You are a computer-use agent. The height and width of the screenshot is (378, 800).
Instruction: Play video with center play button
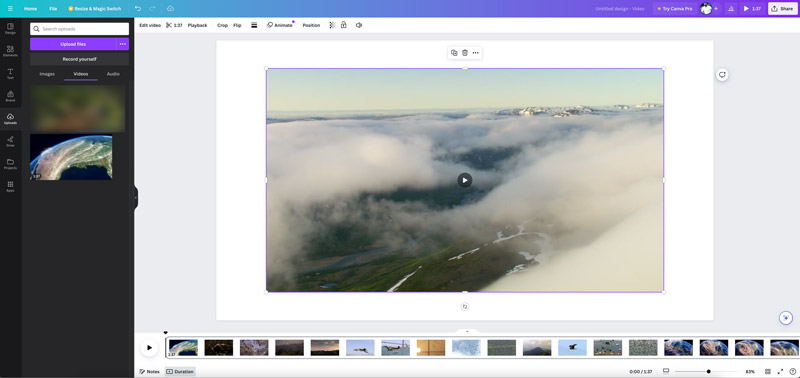[x=464, y=180]
